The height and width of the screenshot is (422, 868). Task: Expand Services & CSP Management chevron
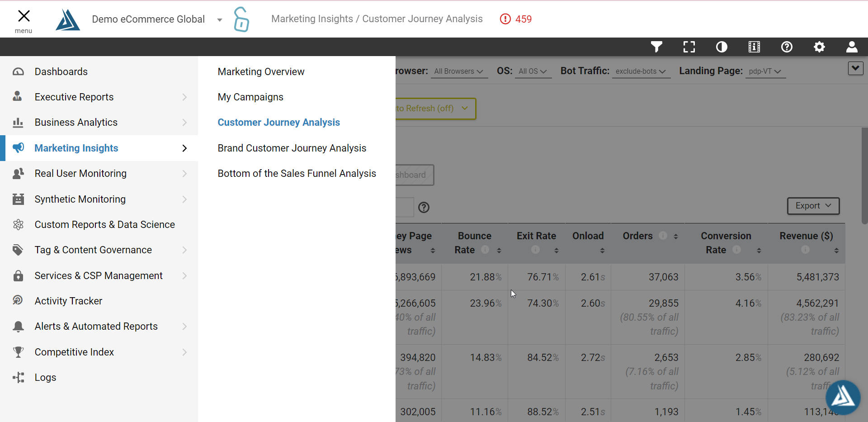184,275
